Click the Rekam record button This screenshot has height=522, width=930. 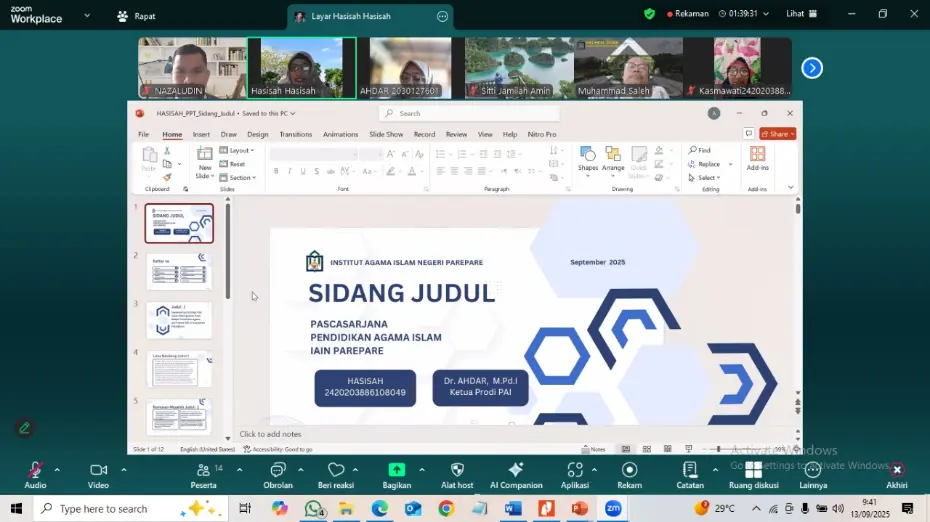[x=629, y=475]
